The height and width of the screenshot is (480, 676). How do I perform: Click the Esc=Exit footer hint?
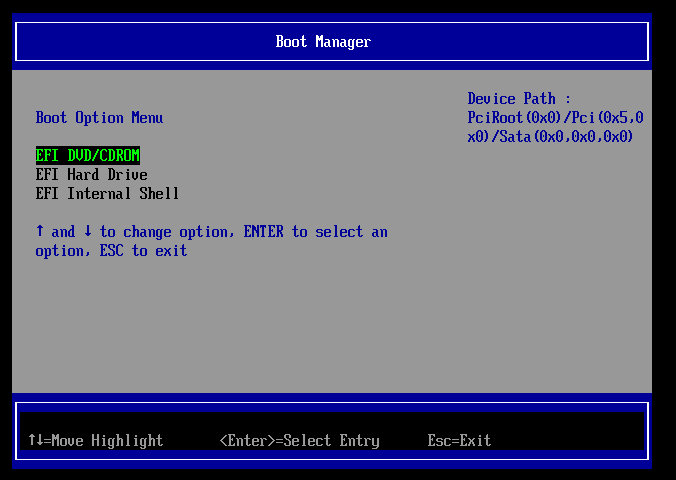pyautogui.click(x=459, y=440)
